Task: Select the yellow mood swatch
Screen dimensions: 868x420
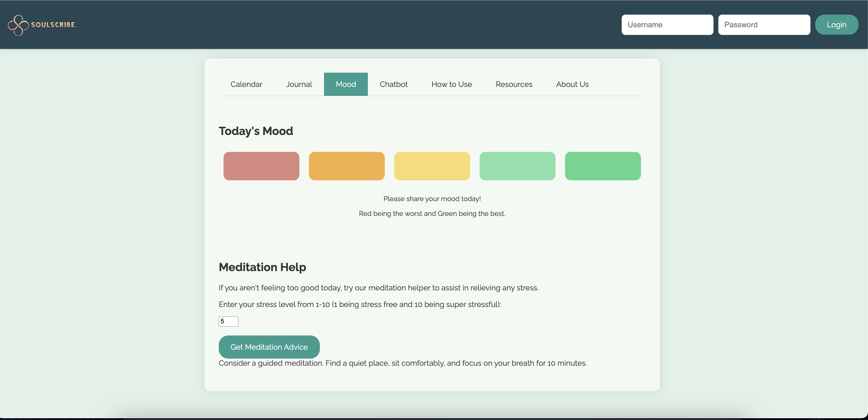Action: tap(432, 166)
